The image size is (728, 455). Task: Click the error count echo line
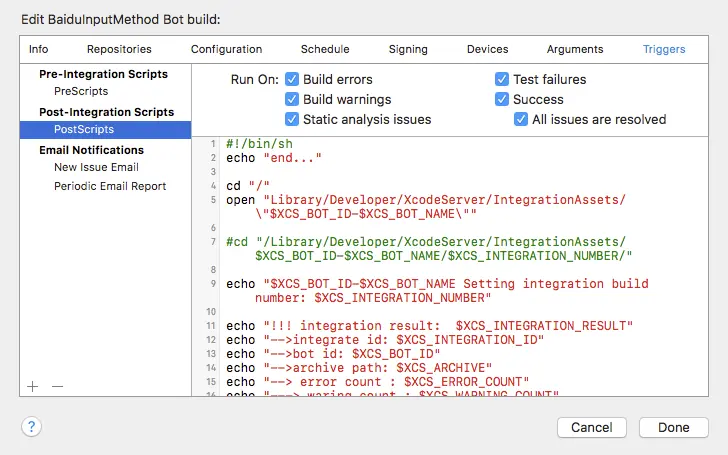pyautogui.click(x=377, y=382)
